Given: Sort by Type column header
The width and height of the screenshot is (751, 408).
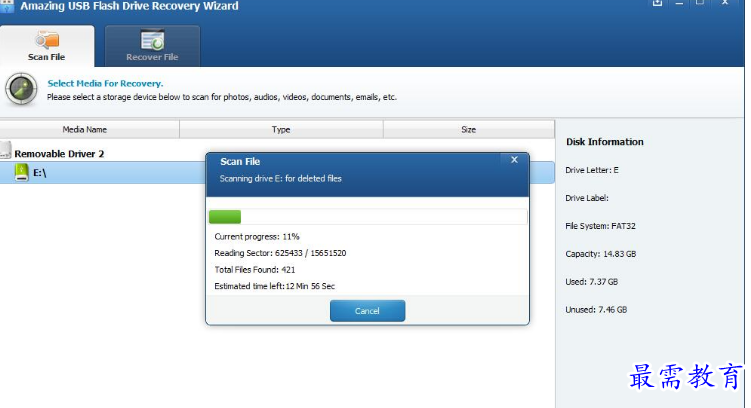Looking at the screenshot, I should point(281,129).
